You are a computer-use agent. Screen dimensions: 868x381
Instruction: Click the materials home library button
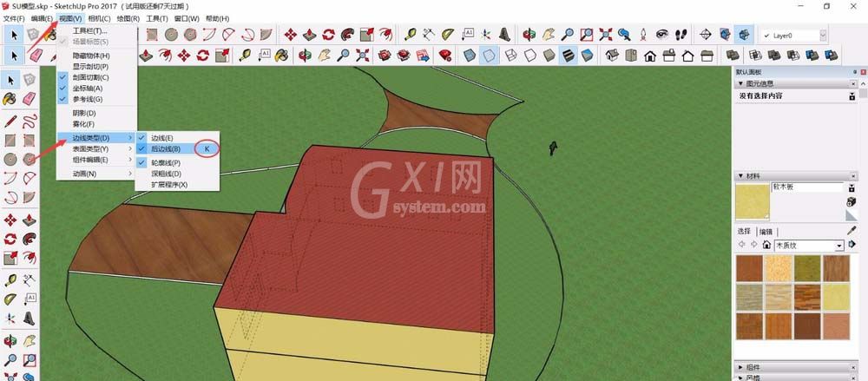(x=766, y=245)
